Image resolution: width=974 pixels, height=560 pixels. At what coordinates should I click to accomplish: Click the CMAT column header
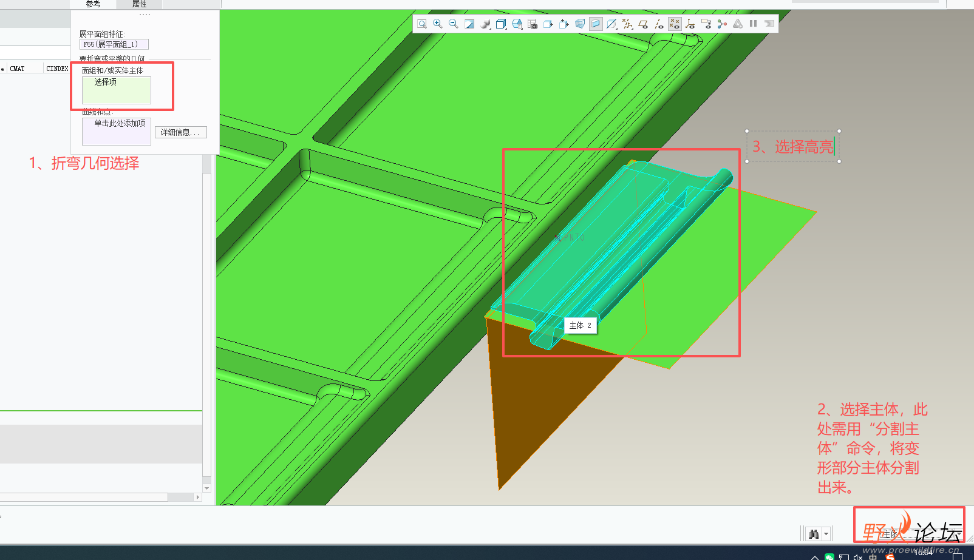point(17,69)
